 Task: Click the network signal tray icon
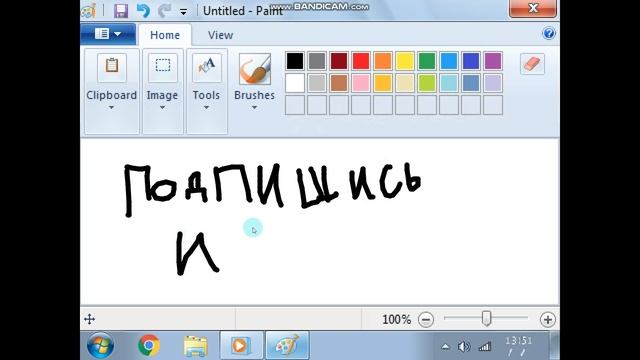click(x=484, y=347)
